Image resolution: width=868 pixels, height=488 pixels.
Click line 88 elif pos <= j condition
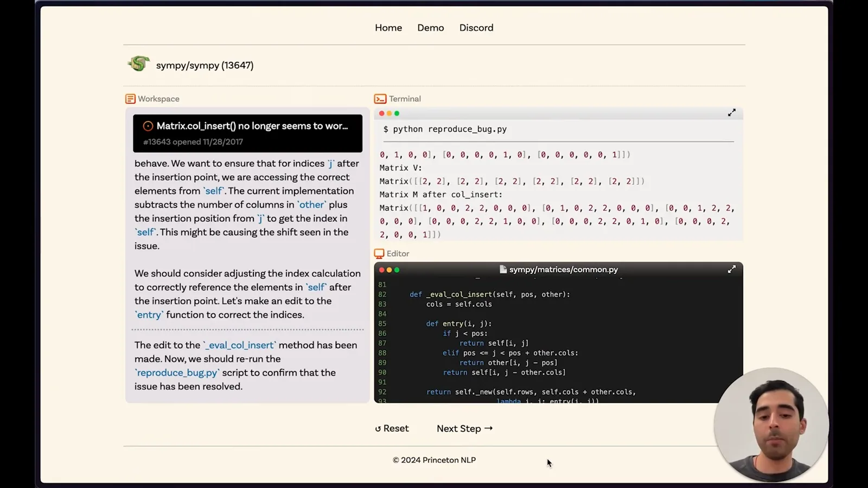(x=510, y=353)
